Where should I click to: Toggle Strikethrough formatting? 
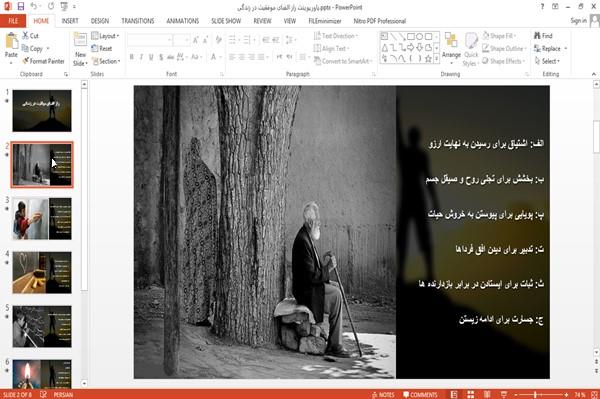pos(170,57)
